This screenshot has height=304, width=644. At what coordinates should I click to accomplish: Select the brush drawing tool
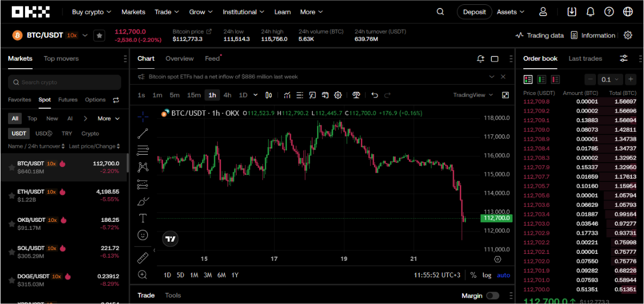pyautogui.click(x=143, y=201)
